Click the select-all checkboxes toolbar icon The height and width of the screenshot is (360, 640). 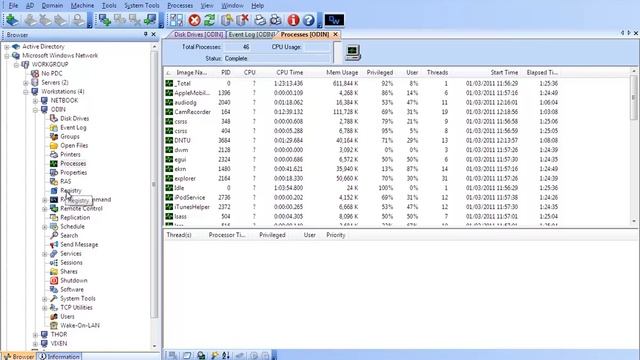176,20
